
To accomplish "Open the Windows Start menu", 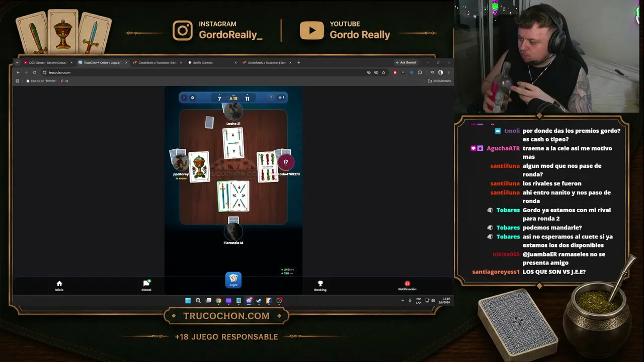I will 188,301.
